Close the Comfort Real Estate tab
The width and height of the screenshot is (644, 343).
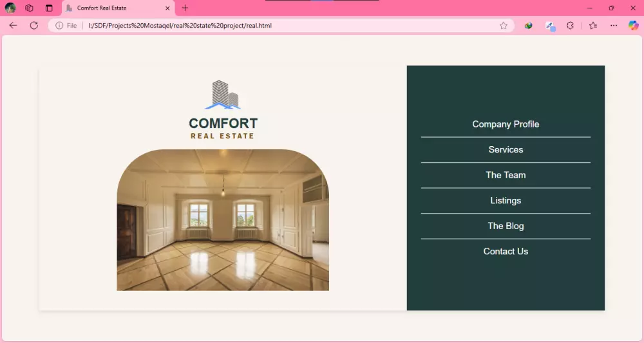pos(167,8)
